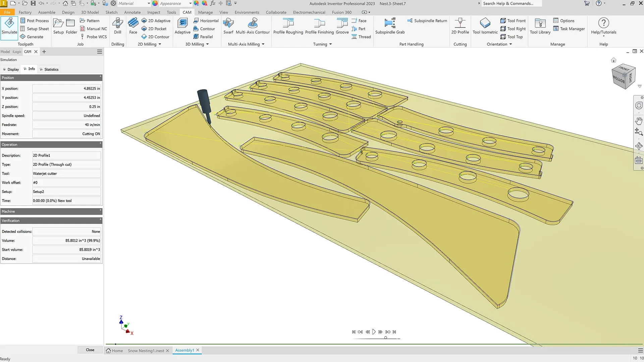Switch to the Statistics tab
This screenshot has height=362, width=644.
click(49, 69)
